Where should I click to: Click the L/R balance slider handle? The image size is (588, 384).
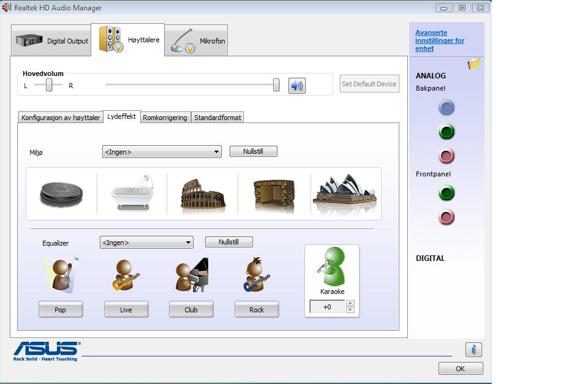[x=49, y=86]
